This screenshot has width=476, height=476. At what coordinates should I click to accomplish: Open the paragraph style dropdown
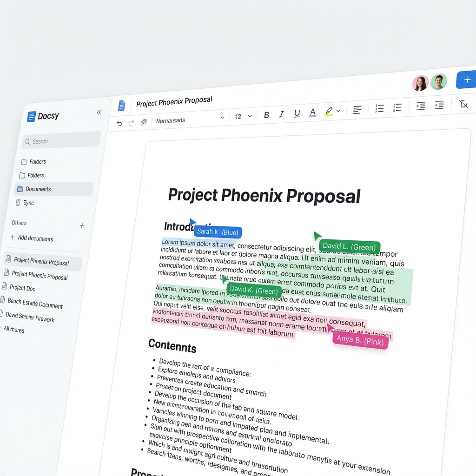coord(190,119)
